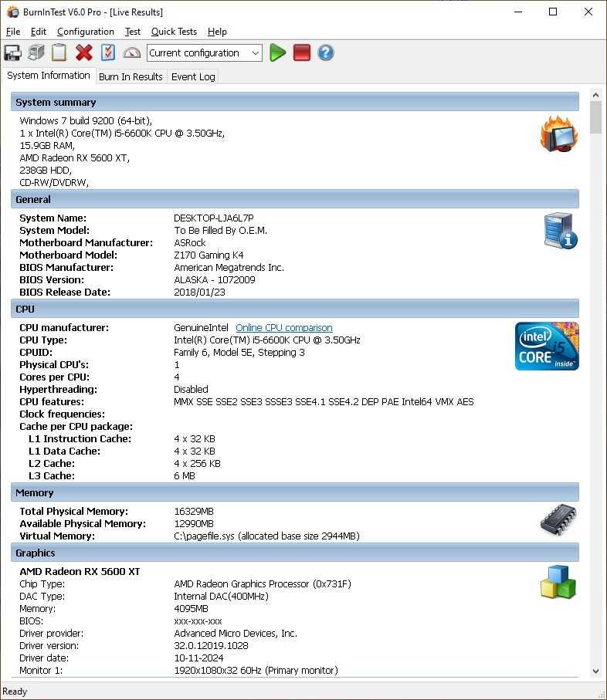Viewport: 607px width, 700px height.
Task: Click the Hyperthreading Disabled value
Action: [191, 389]
